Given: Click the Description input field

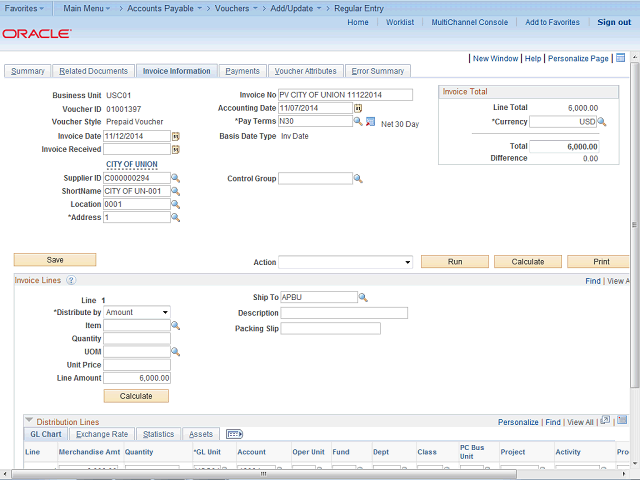Looking at the screenshot, I should point(344,313).
